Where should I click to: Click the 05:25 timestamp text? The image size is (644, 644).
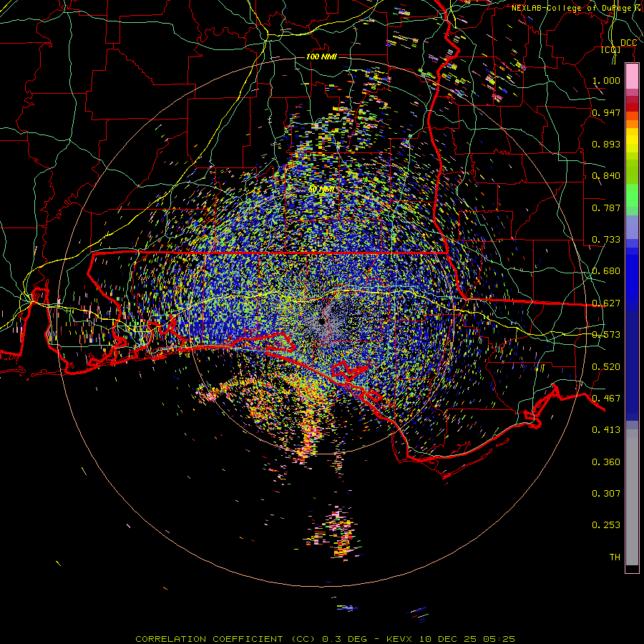pyautogui.click(x=499, y=639)
